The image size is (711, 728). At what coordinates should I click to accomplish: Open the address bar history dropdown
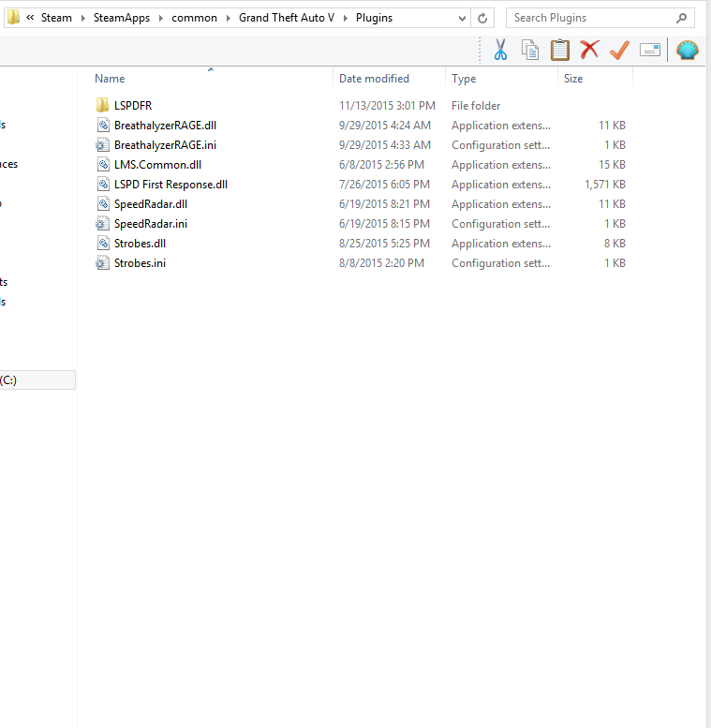click(x=462, y=18)
